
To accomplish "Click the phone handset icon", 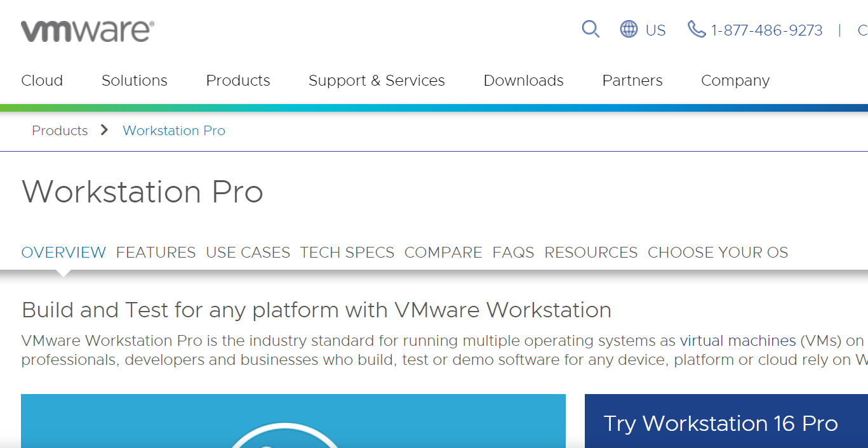I will tap(697, 29).
